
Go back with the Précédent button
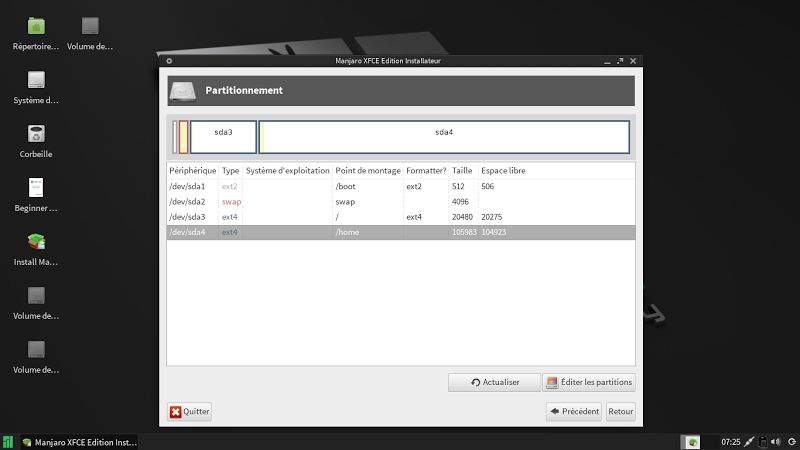pyautogui.click(x=574, y=411)
